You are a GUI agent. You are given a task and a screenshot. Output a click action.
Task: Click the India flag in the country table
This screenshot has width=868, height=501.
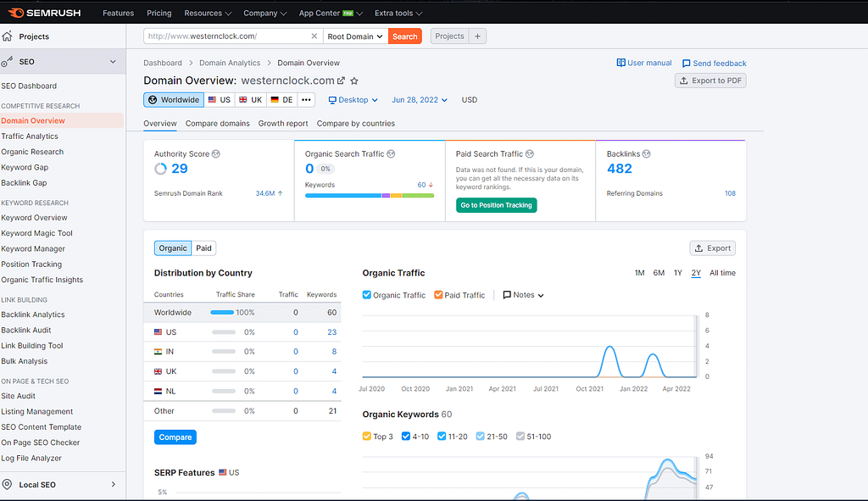pos(158,352)
